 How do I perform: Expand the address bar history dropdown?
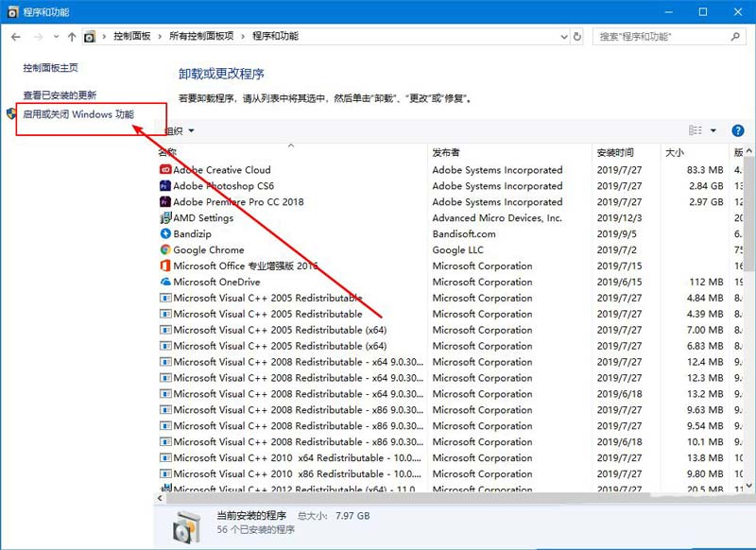click(x=564, y=37)
